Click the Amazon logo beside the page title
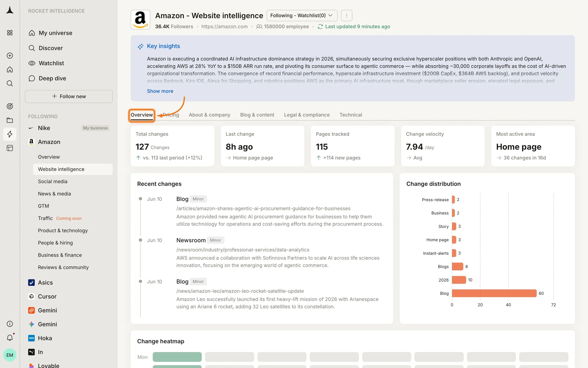This screenshot has width=588, height=368. pos(140,20)
